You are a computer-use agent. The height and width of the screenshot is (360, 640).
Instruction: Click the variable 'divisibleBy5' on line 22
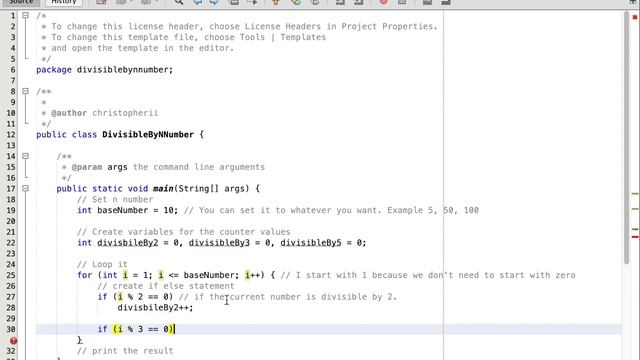click(311, 243)
